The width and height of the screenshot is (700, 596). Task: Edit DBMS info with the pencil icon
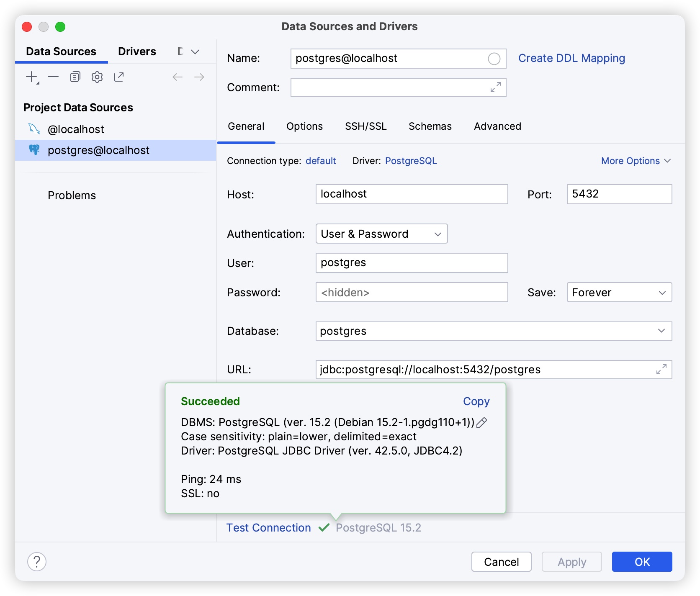point(482,422)
